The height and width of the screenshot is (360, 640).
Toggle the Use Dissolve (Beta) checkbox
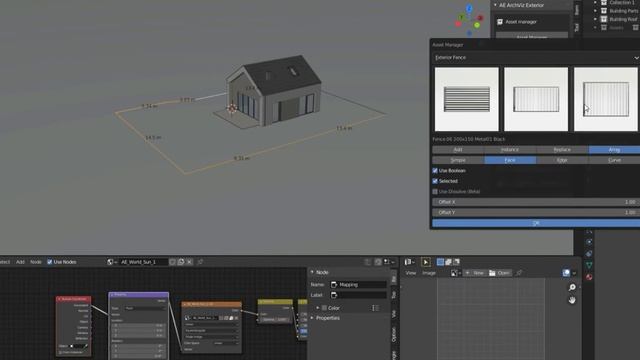(435, 191)
